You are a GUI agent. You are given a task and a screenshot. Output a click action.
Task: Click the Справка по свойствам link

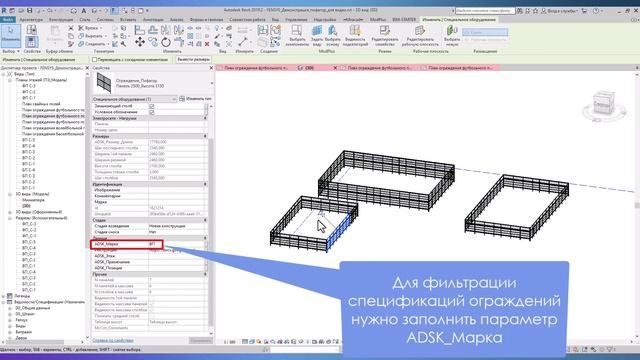[113, 340]
